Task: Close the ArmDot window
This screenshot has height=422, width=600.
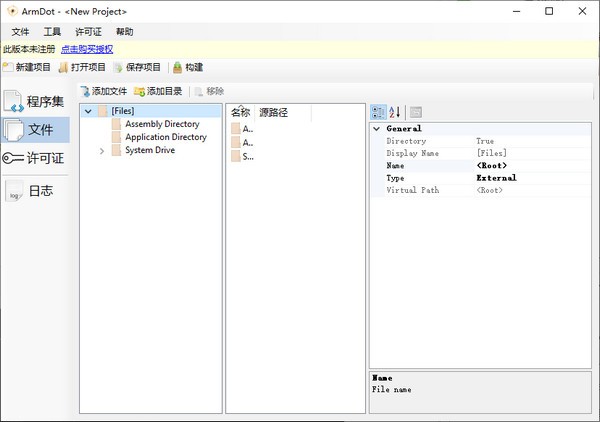Action: (582, 11)
